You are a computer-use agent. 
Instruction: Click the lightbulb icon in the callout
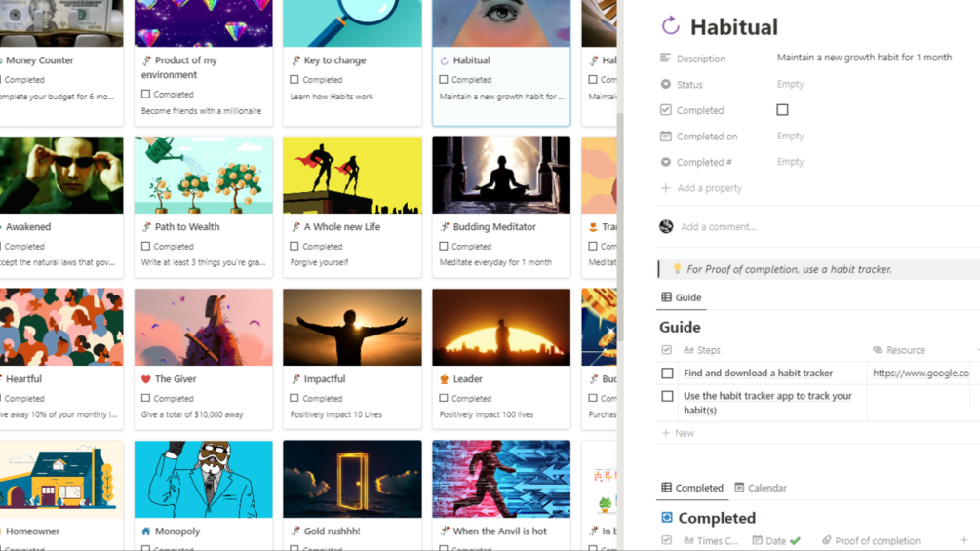point(677,268)
